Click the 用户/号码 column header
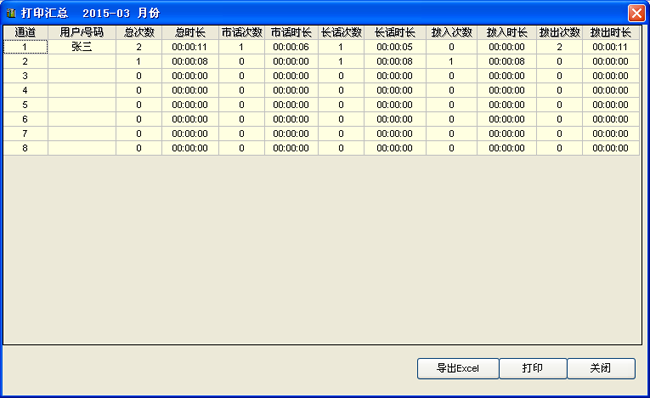The image size is (650, 398). pos(82,32)
